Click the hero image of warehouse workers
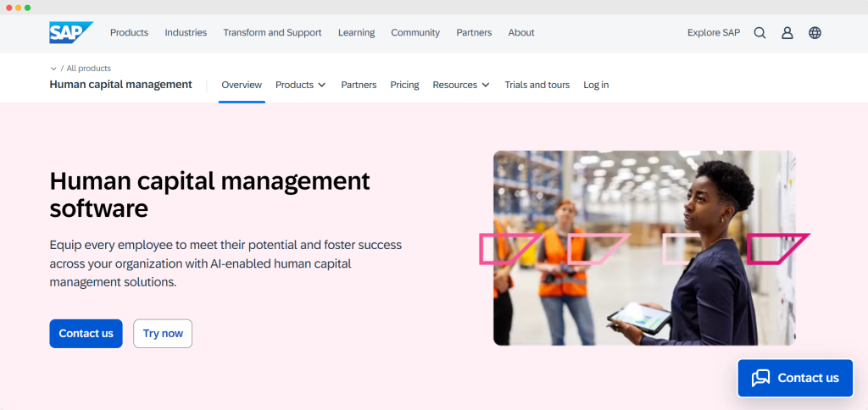Screen dimensions: 868x410 (644, 247)
